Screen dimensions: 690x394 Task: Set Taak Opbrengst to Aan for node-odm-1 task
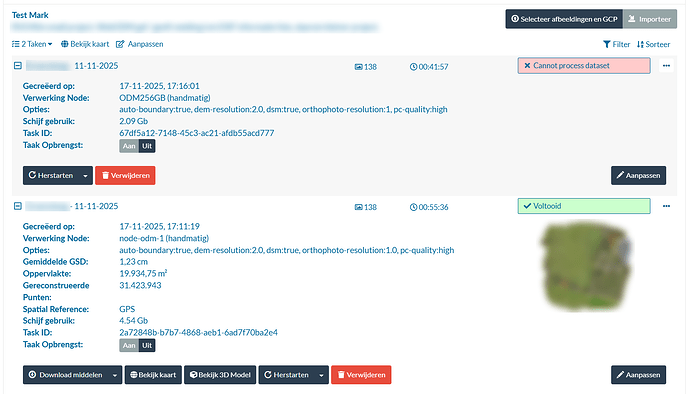pyautogui.click(x=129, y=346)
